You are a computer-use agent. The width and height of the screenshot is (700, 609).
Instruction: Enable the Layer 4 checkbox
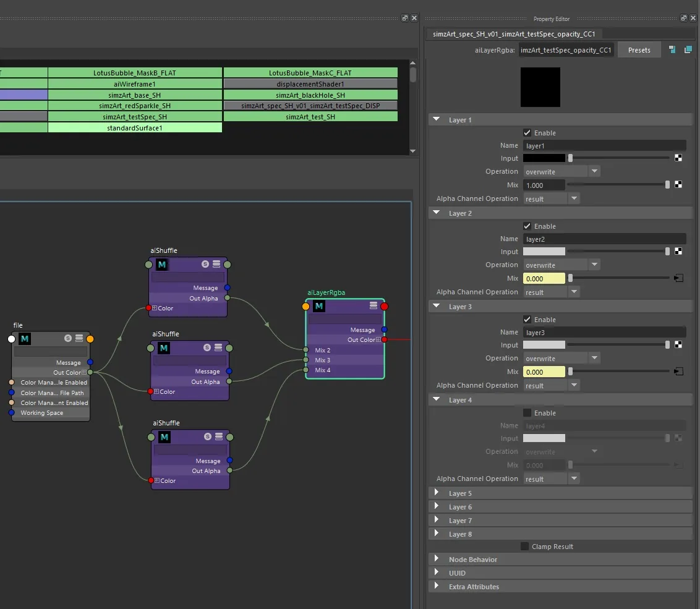point(527,412)
